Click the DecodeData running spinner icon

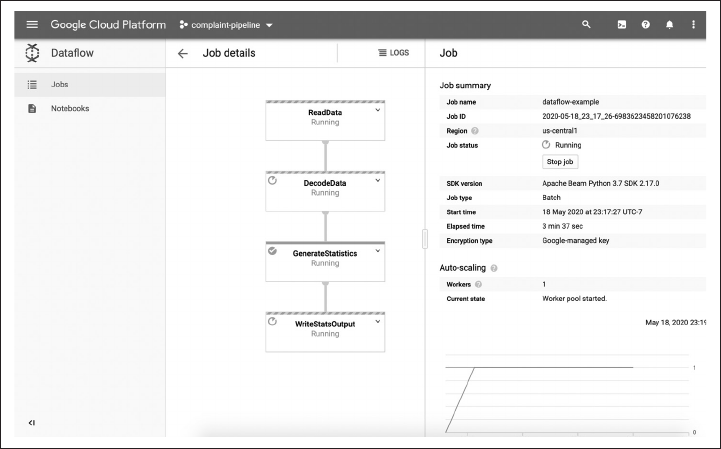pos(272,180)
